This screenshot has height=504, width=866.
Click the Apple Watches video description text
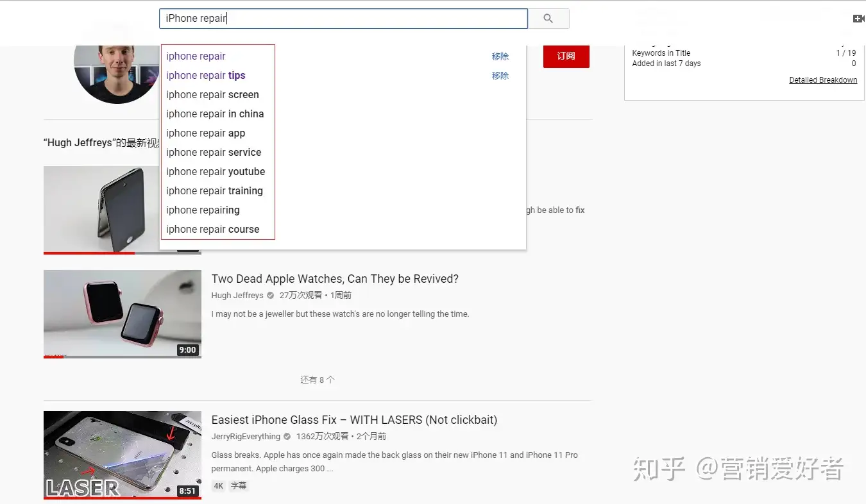tap(341, 314)
